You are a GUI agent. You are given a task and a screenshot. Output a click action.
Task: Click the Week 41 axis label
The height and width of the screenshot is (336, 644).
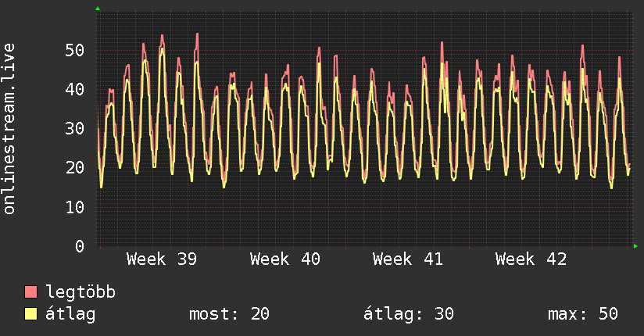click(408, 259)
